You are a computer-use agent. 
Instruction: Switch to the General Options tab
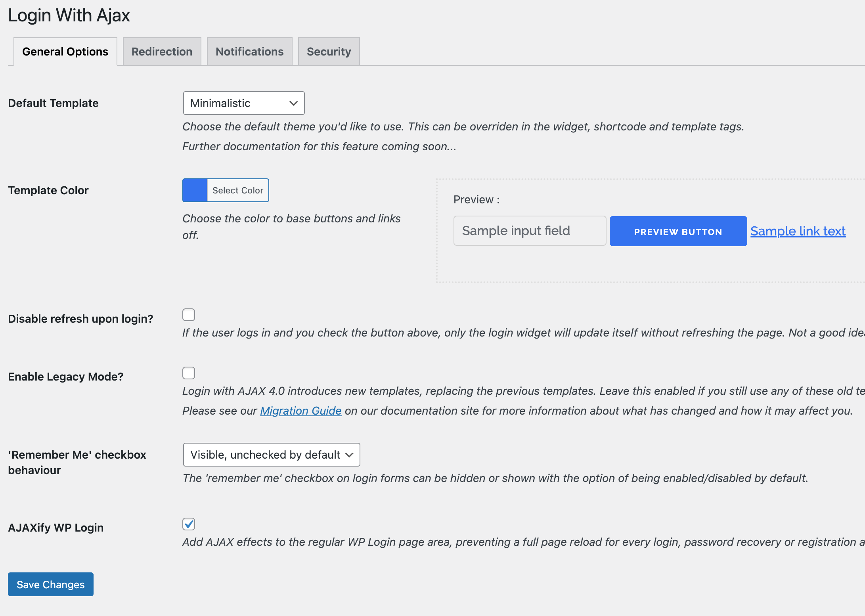tap(65, 52)
